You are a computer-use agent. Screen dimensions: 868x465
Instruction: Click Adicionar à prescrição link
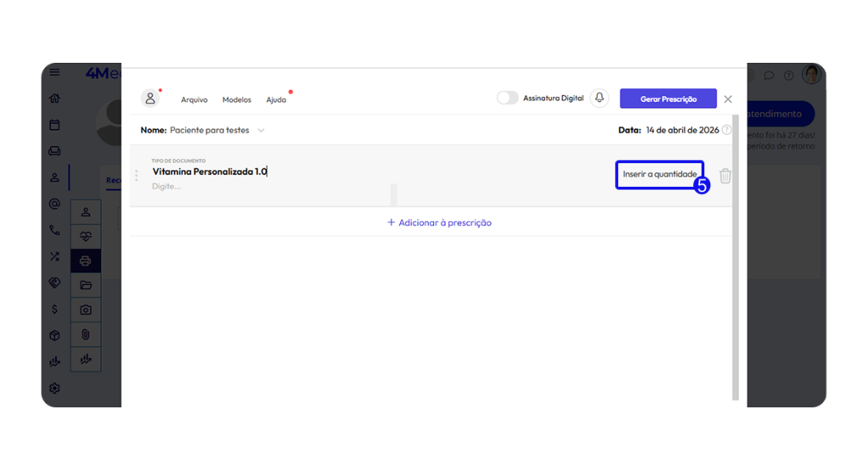tap(439, 222)
